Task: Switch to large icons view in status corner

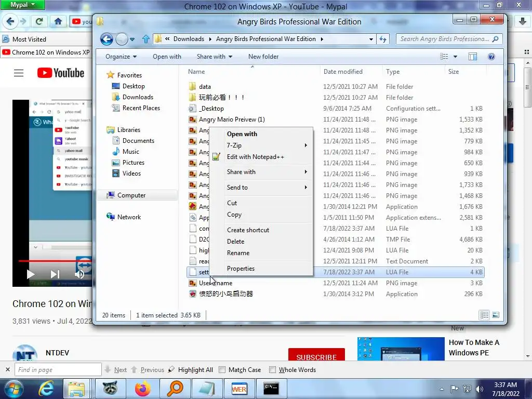Action: click(x=496, y=315)
